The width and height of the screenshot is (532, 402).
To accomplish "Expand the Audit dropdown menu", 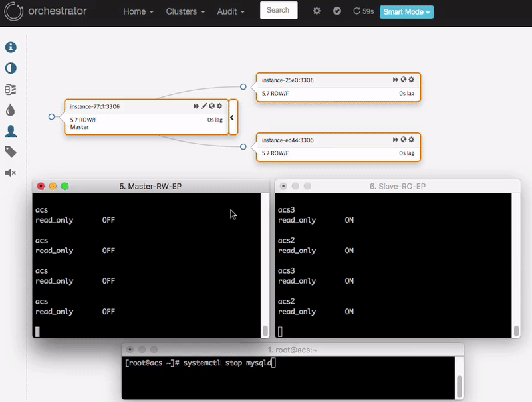I will [x=230, y=11].
